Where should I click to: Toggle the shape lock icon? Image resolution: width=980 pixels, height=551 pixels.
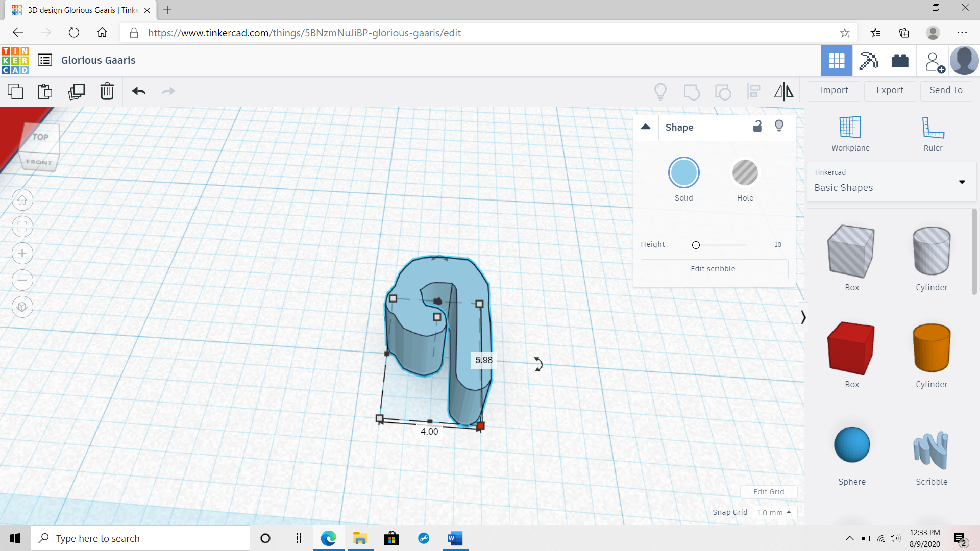(x=757, y=126)
